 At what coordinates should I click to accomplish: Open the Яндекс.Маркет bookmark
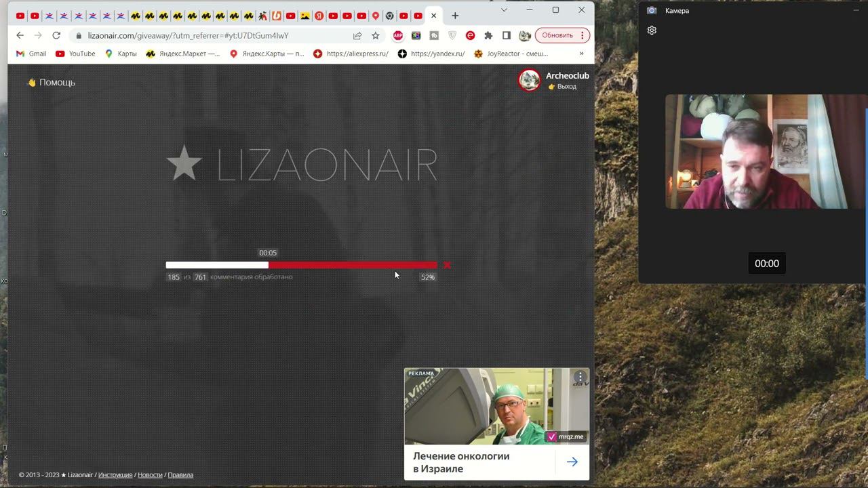[x=183, y=54]
